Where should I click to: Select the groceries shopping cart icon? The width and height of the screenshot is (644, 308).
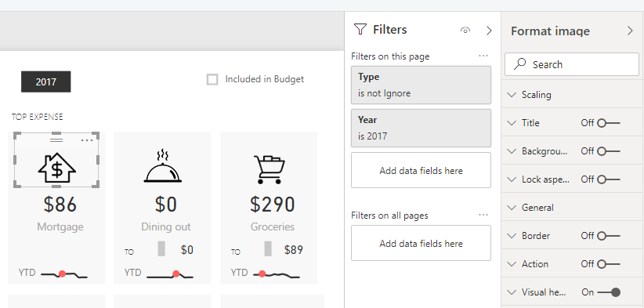point(270,169)
